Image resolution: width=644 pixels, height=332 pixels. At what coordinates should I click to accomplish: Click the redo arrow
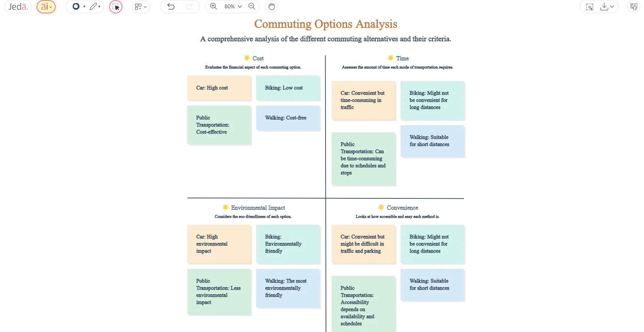[190, 6]
